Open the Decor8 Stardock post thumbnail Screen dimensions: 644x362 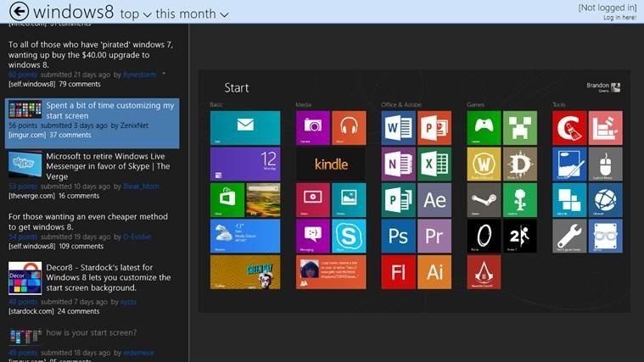coord(25,276)
